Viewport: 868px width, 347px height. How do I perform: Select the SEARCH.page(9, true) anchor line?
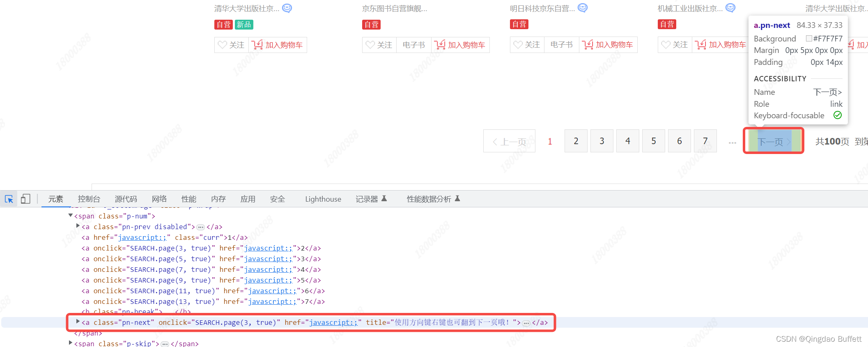click(201, 280)
